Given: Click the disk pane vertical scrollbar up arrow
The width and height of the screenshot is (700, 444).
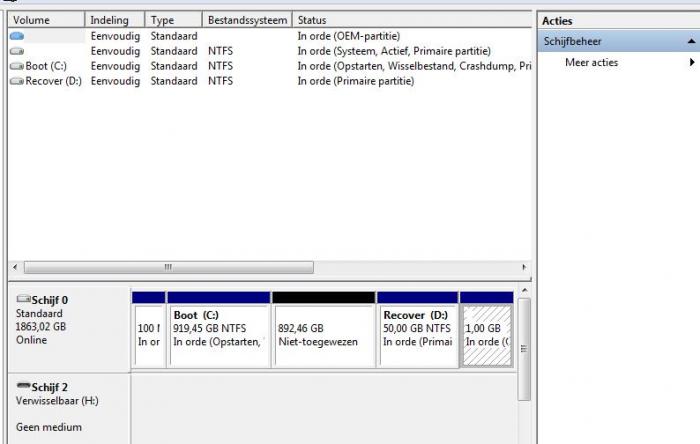Looking at the screenshot, I should point(525,290).
